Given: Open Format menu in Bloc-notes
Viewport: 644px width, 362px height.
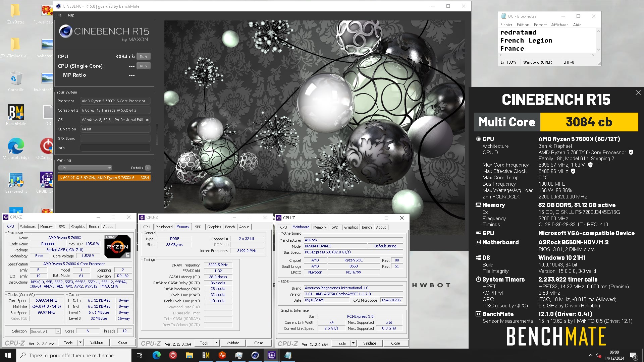Looking at the screenshot, I should pyautogui.click(x=540, y=25).
